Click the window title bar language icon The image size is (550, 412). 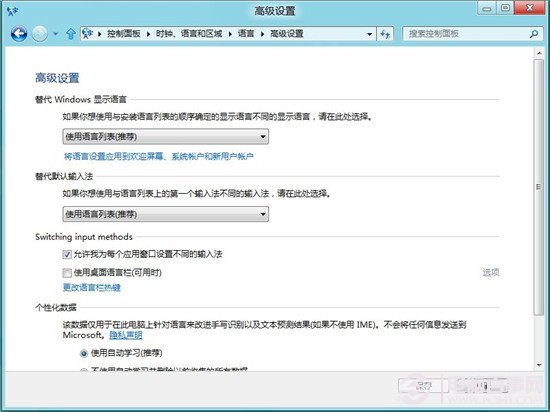[12, 11]
